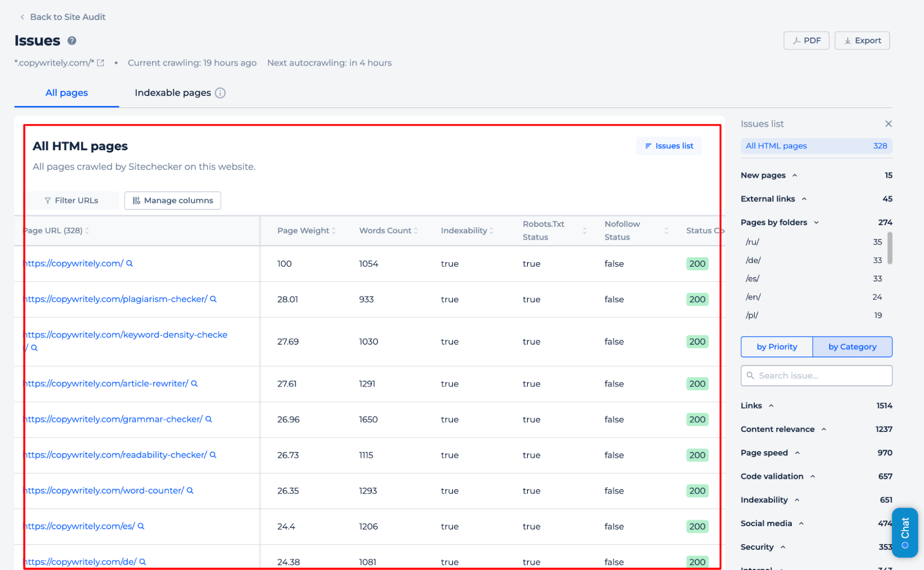924x570 pixels.
Task: Open the article-rewriter page link
Action: 106,384
